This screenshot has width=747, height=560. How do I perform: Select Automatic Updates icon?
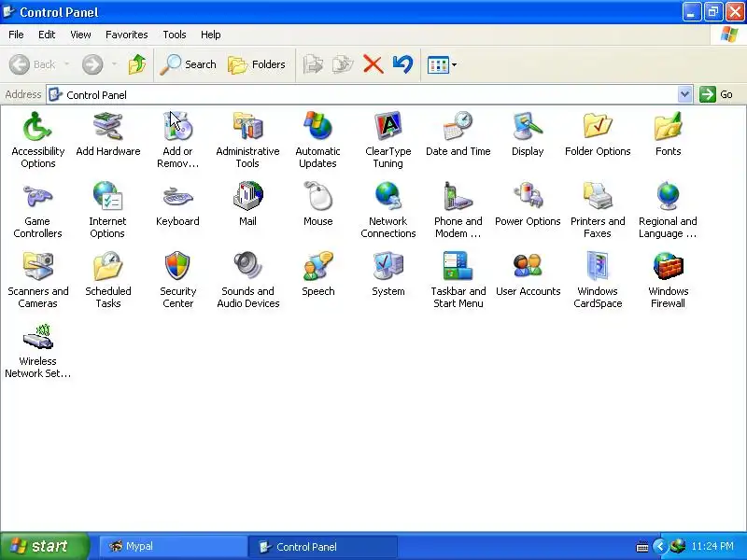click(317, 127)
